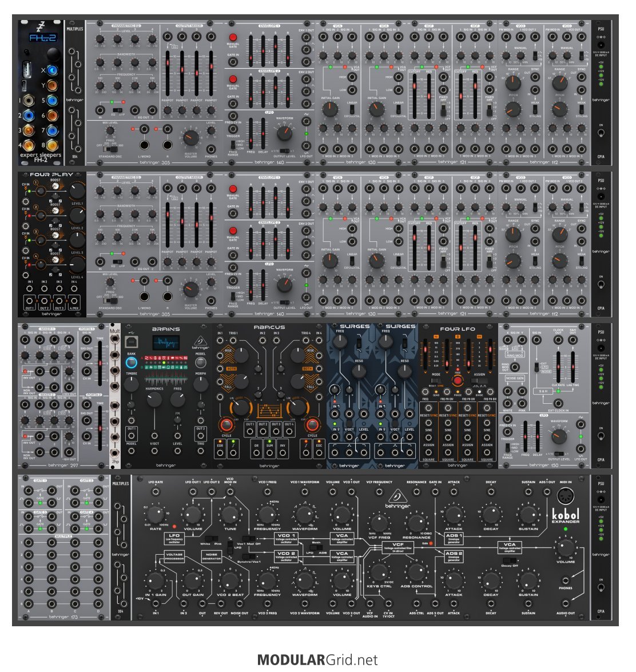
Task: Click the PHONES jack on the kobol expander
Action: 565,580
